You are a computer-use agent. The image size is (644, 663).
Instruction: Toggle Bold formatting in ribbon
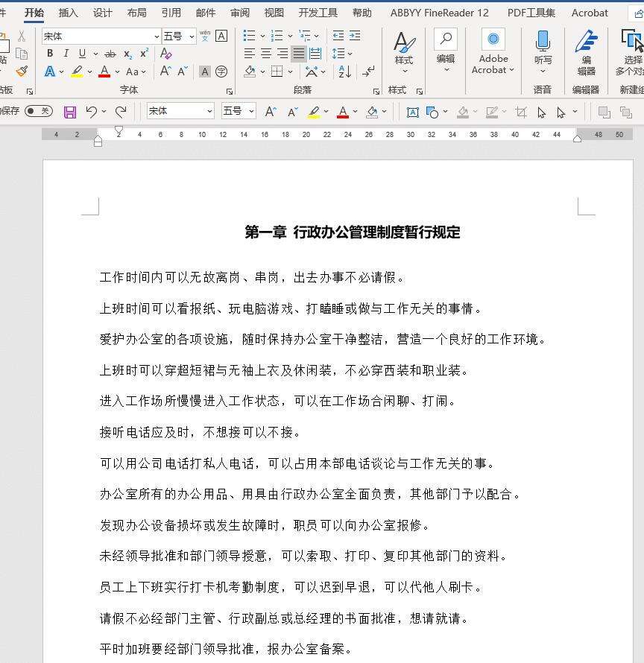[x=50, y=54]
